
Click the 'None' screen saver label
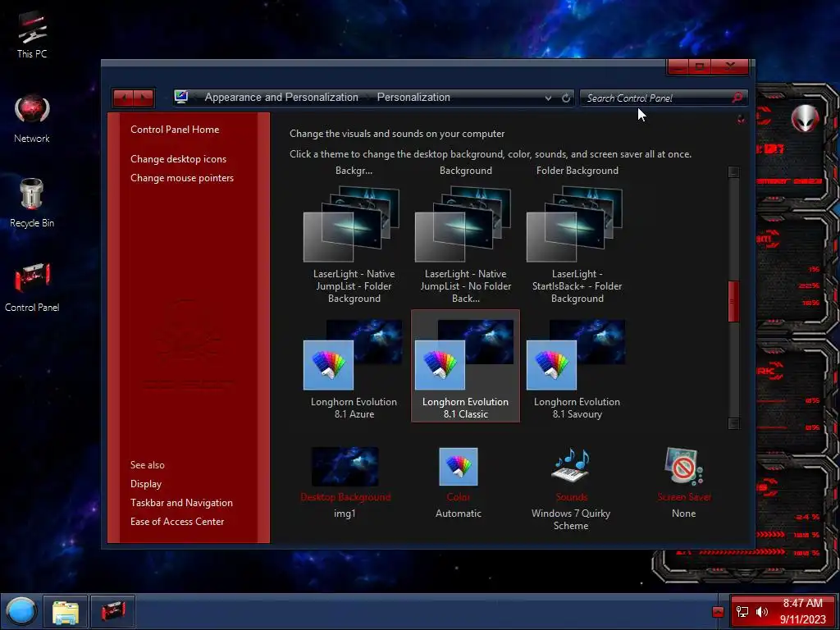coord(684,514)
